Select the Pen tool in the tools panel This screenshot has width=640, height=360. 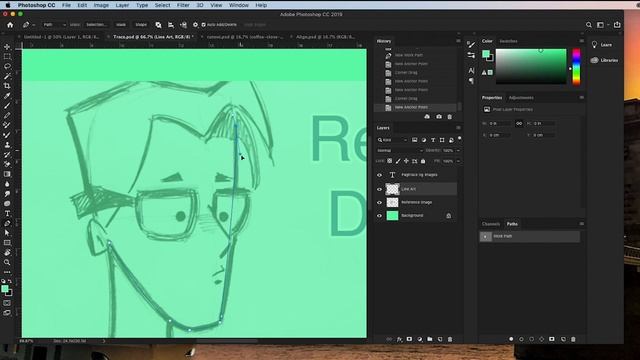click(x=7, y=223)
